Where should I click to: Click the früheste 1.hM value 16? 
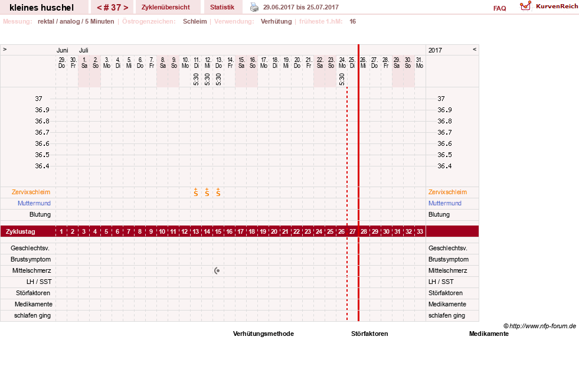click(x=352, y=21)
